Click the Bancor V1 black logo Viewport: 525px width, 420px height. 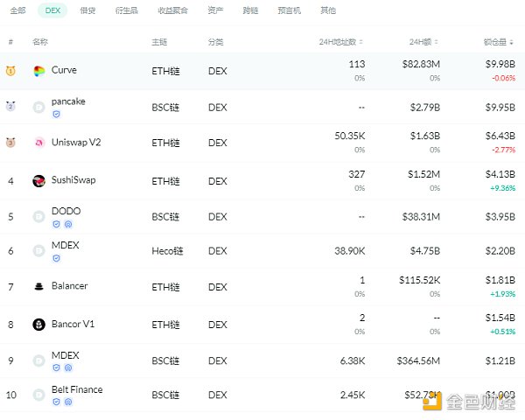coord(38,325)
